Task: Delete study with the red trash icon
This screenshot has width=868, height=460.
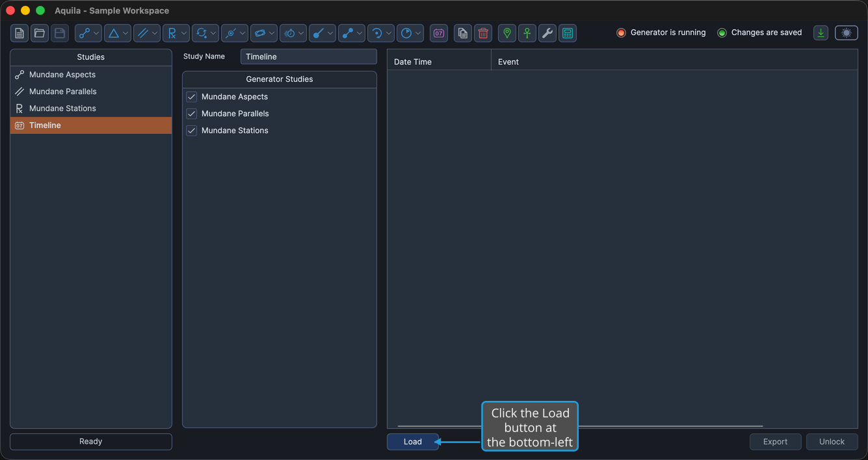Action: pos(483,33)
